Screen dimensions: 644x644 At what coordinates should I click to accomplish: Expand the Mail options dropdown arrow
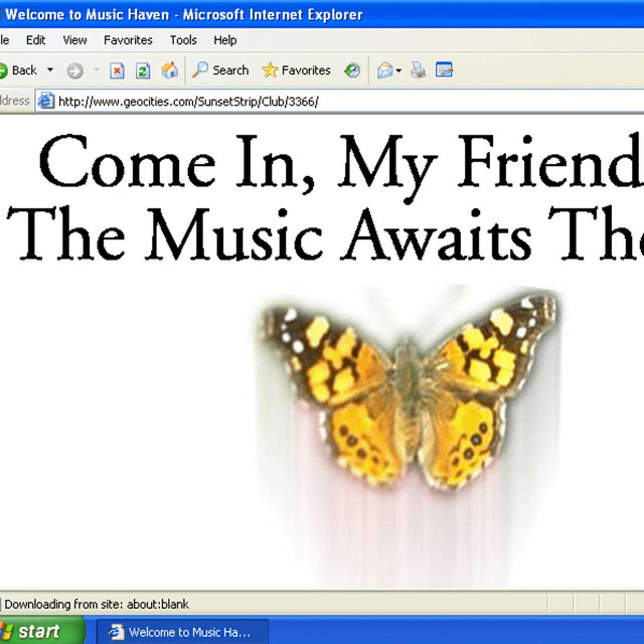[x=399, y=71]
